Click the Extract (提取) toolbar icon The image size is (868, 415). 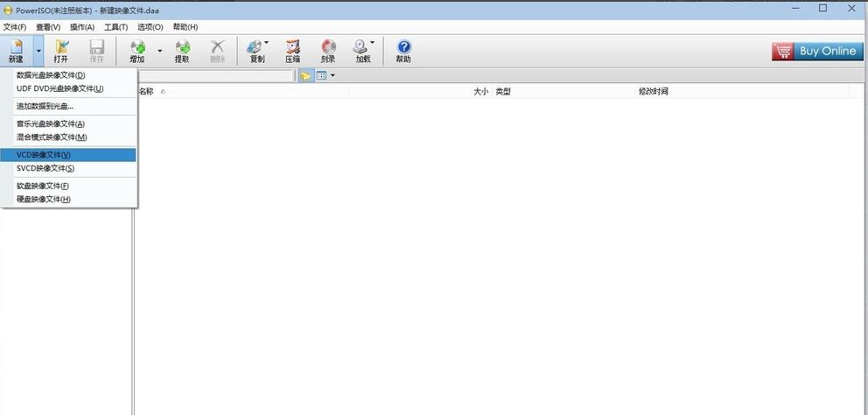pyautogui.click(x=182, y=51)
